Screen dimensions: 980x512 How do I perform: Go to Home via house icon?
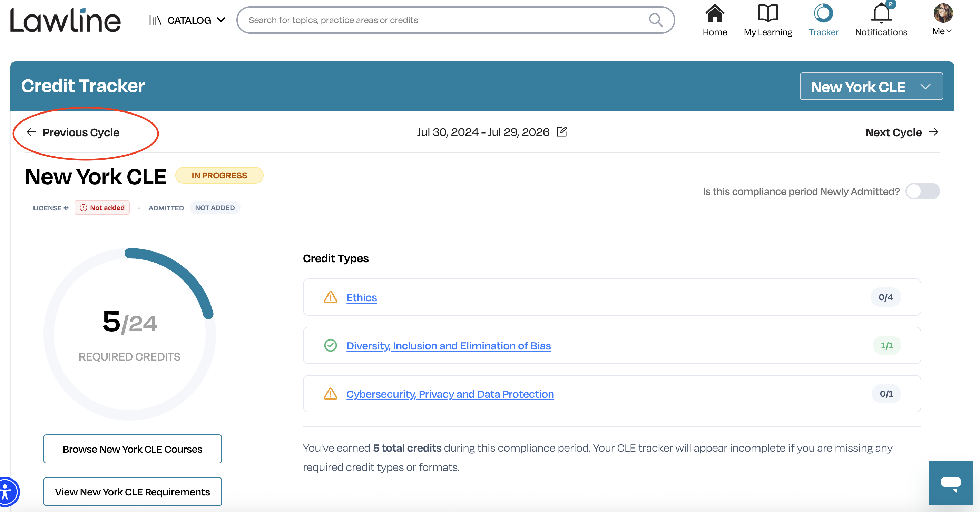coord(715,14)
